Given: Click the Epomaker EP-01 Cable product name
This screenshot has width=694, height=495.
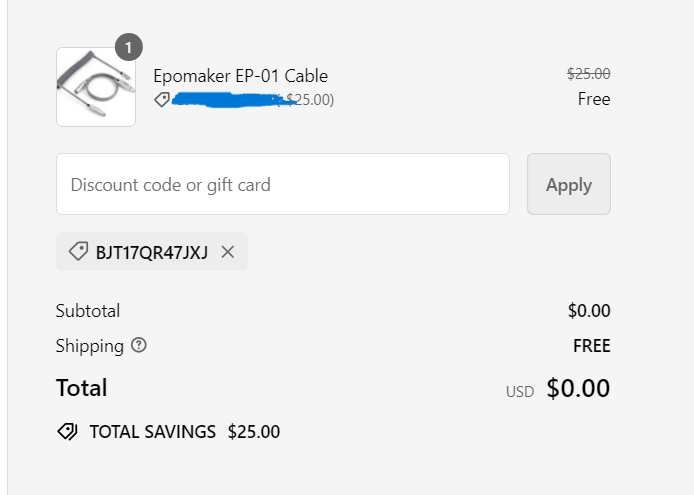Looking at the screenshot, I should pyautogui.click(x=240, y=76).
